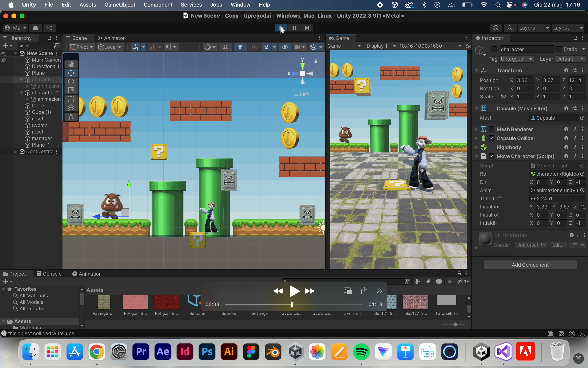Select the Rotate tool in Scene
Screen dimensions: 588x368
(x=71, y=81)
